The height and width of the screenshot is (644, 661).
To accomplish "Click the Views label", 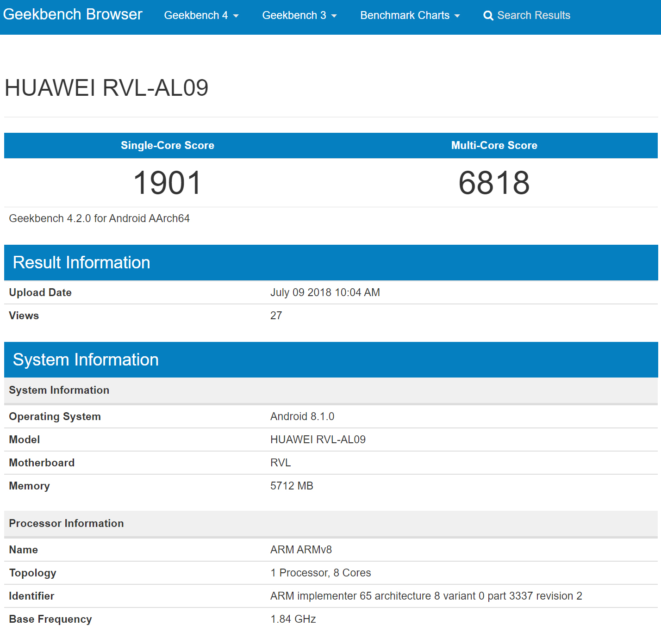I will [24, 316].
